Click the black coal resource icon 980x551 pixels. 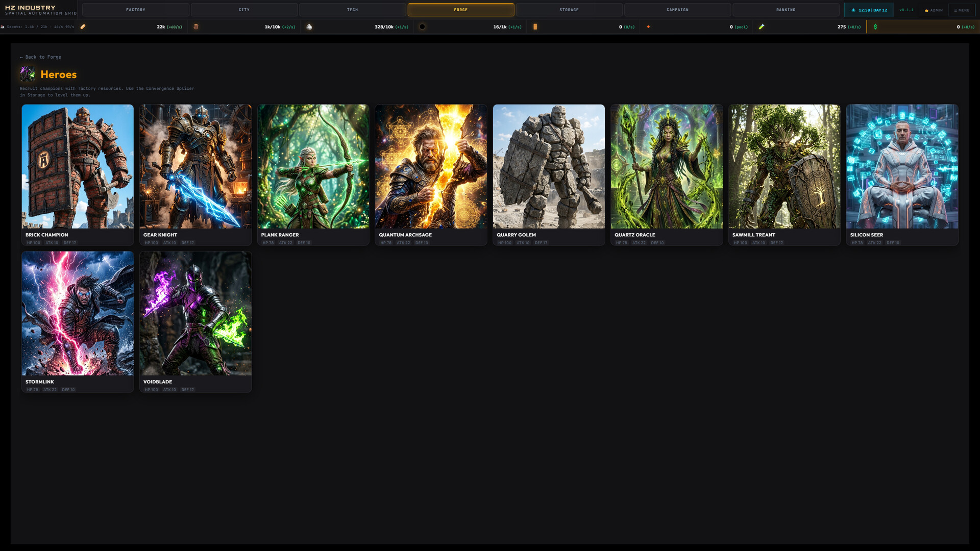tap(422, 27)
